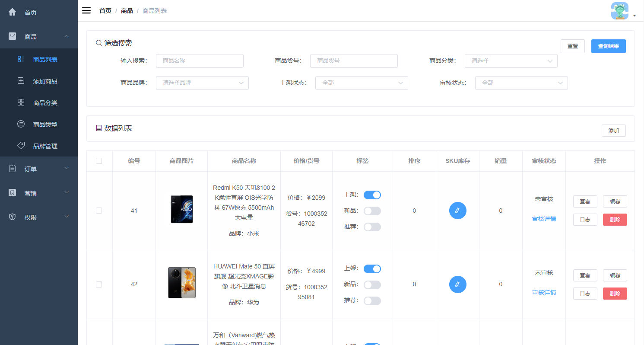Toggle 上架 switch for Redmi K50
The height and width of the screenshot is (345, 644).
pos(372,195)
